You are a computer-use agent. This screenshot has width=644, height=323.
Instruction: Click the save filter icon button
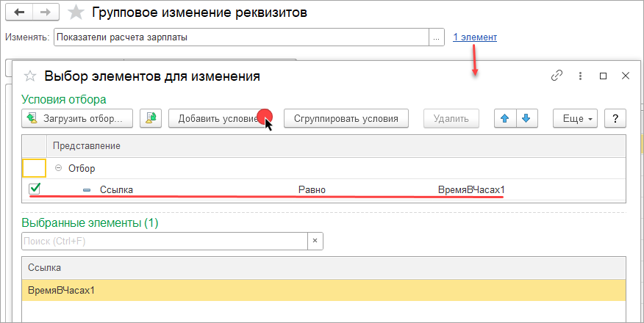click(151, 118)
